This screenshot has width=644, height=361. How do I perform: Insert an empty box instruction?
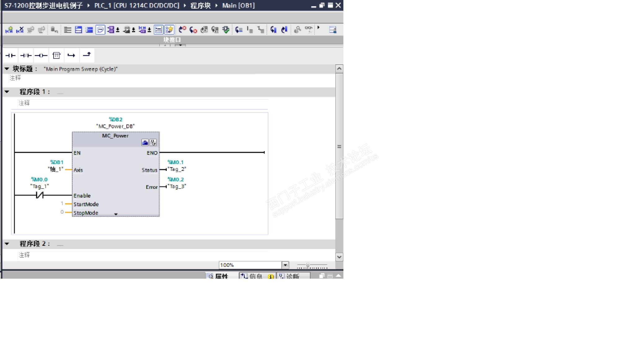pyautogui.click(x=56, y=56)
